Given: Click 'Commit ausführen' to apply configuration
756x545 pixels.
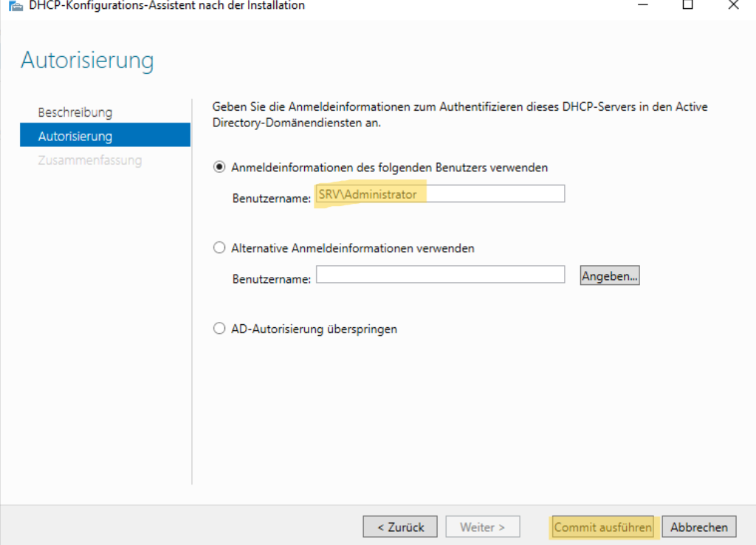Looking at the screenshot, I should pos(602,527).
